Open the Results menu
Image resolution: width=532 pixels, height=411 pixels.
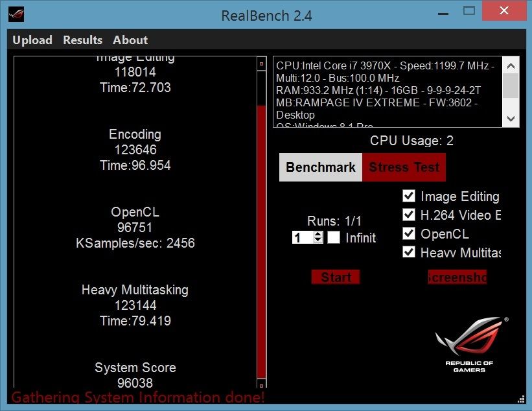click(x=82, y=40)
